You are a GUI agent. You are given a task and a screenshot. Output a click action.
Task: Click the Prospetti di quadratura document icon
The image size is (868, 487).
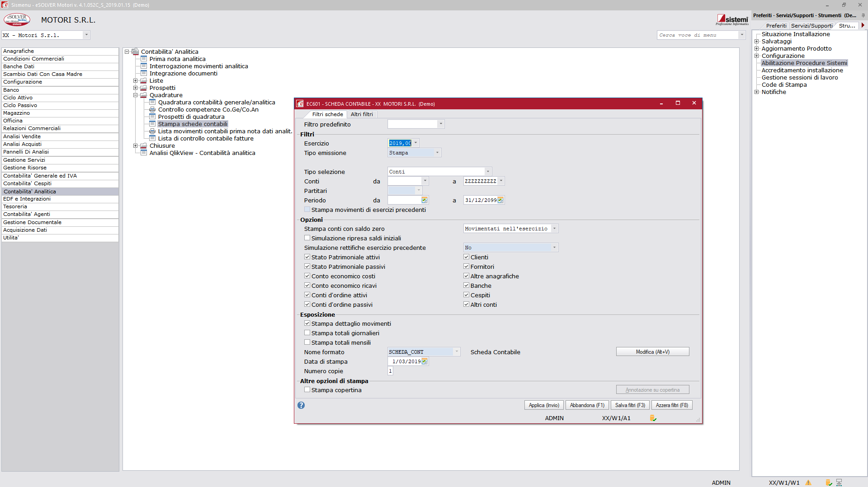pos(152,117)
